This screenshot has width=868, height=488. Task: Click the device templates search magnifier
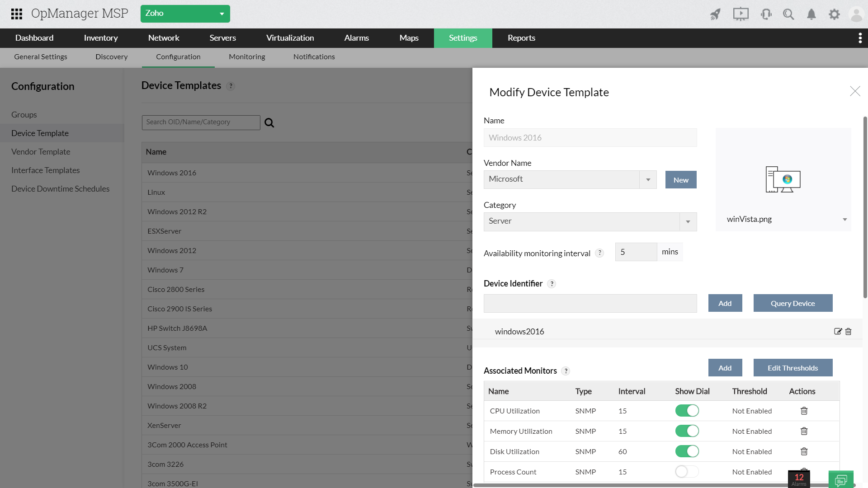pos(269,122)
